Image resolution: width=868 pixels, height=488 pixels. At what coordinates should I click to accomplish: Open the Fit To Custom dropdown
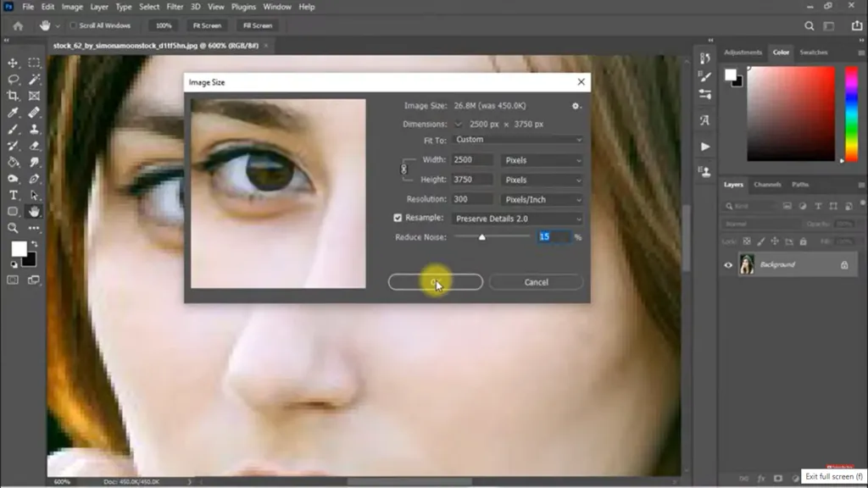click(x=518, y=140)
